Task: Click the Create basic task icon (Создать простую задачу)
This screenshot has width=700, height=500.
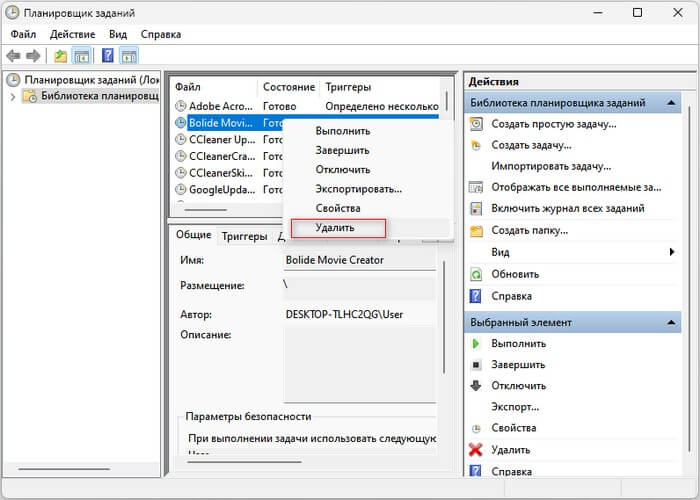Action: point(476,124)
